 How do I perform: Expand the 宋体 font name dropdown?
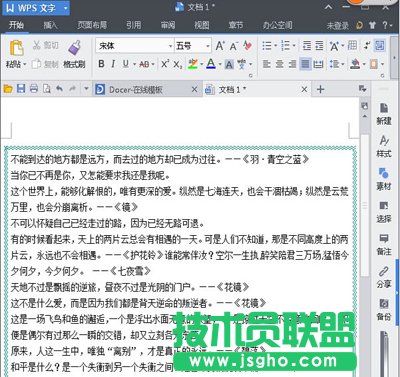tap(170, 46)
